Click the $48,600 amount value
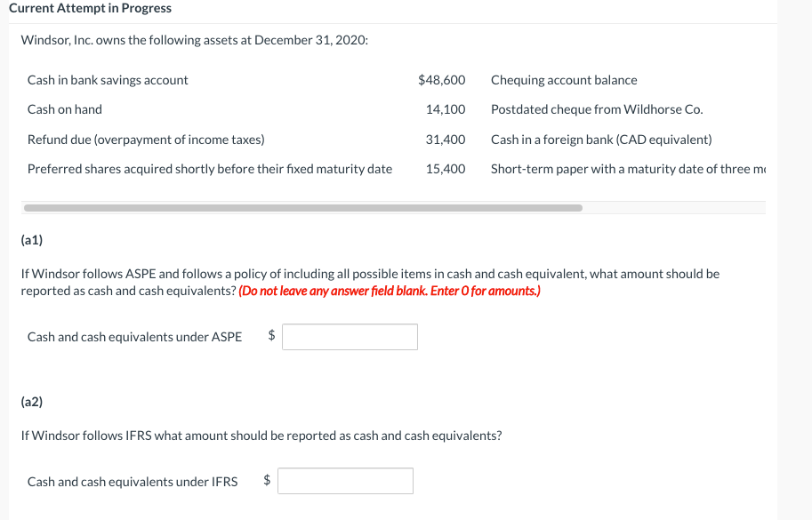This screenshot has width=812, height=520. point(441,80)
